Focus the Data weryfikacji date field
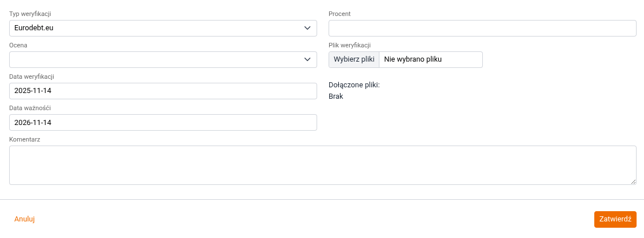The height and width of the screenshot is (238, 644). [163, 91]
